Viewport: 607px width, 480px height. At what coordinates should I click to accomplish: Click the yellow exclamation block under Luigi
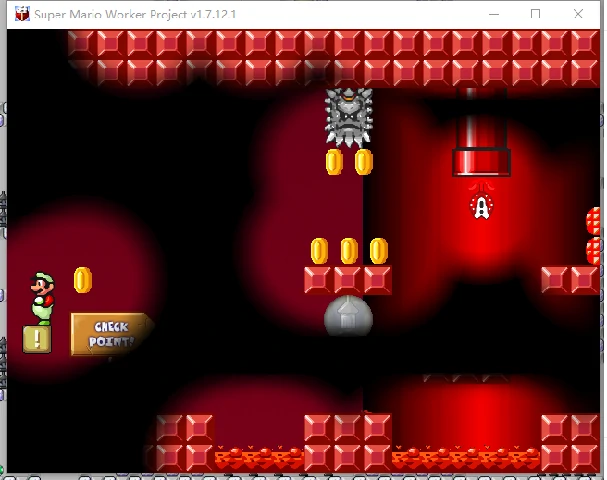(37, 339)
